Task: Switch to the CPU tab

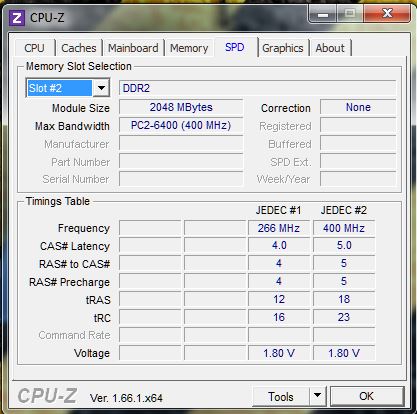Action: [x=34, y=48]
